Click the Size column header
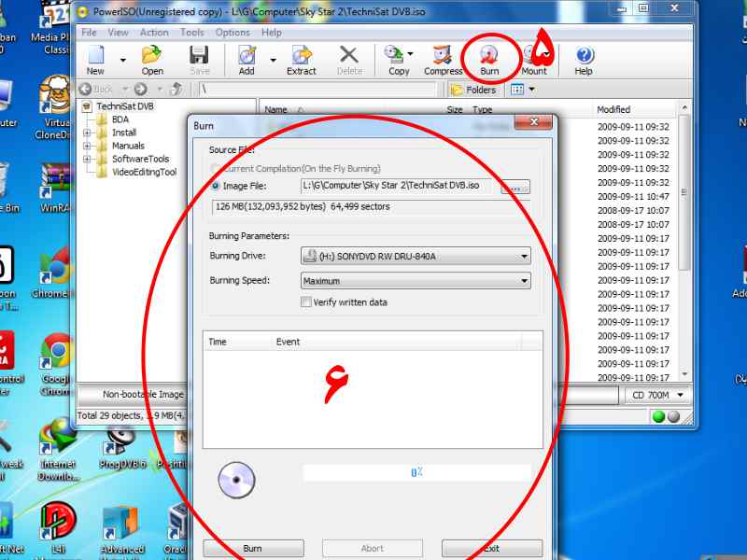This screenshot has width=747, height=560. (x=455, y=110)
